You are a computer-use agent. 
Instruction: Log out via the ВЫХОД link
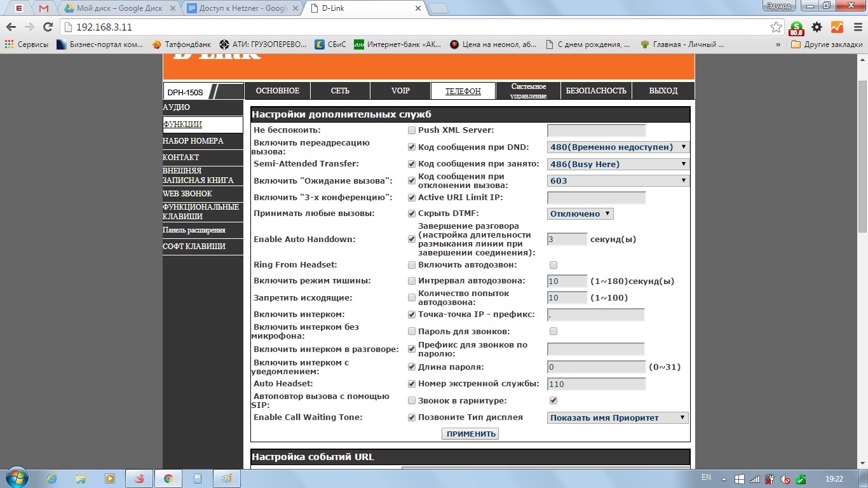click(x=663, y=91)
